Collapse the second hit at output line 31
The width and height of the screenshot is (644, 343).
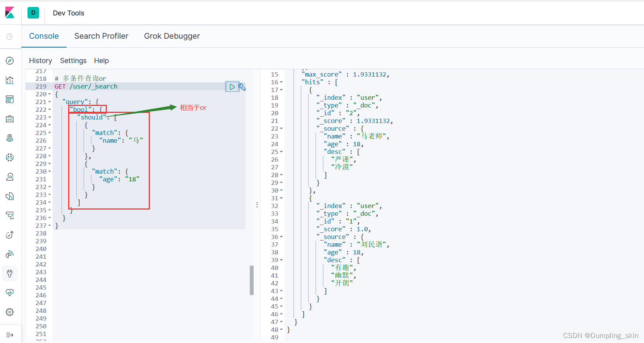282,198
